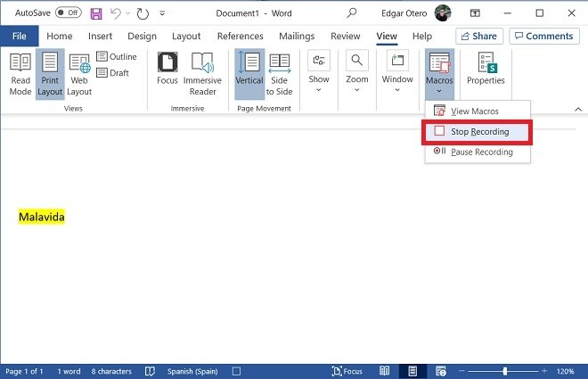Expand the Window dropdown
This screenshot has height=379, width=588.
pos(397,72)
